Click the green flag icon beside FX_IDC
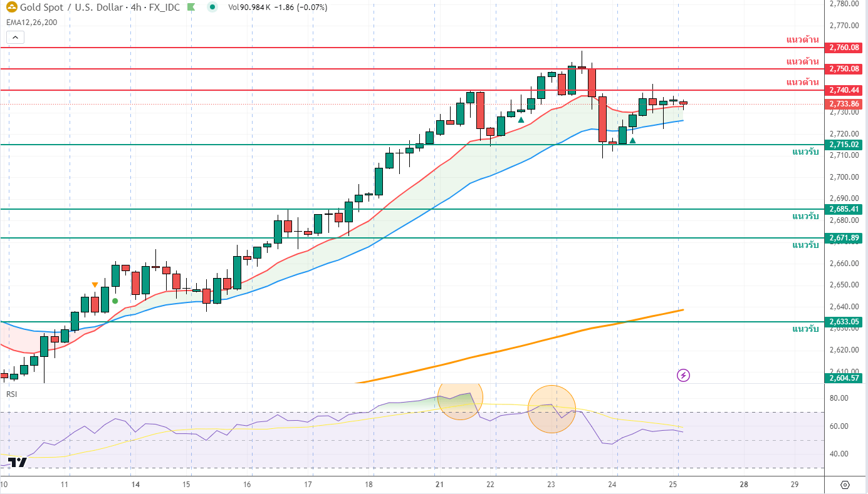This screenshot has width=868, height=494. coord(192,8)
